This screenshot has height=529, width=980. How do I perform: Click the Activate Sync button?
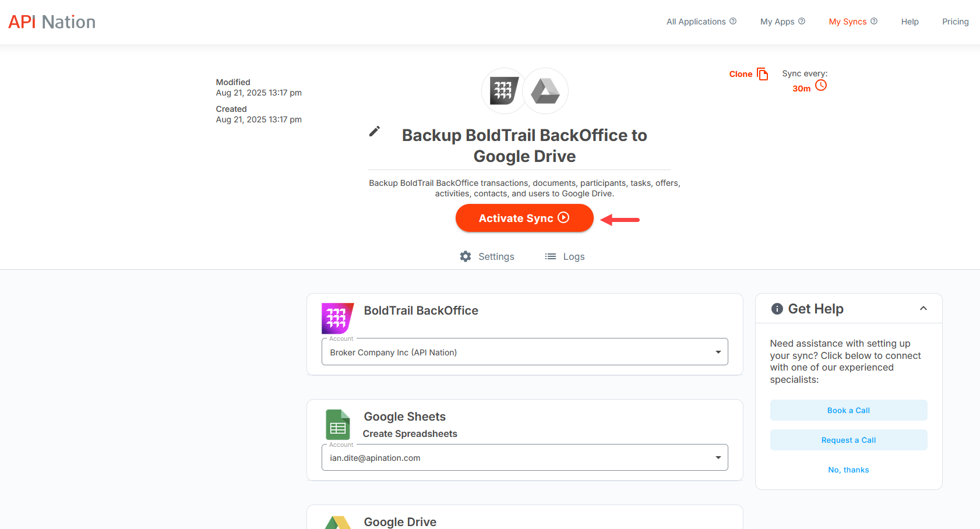coord(524,218)
